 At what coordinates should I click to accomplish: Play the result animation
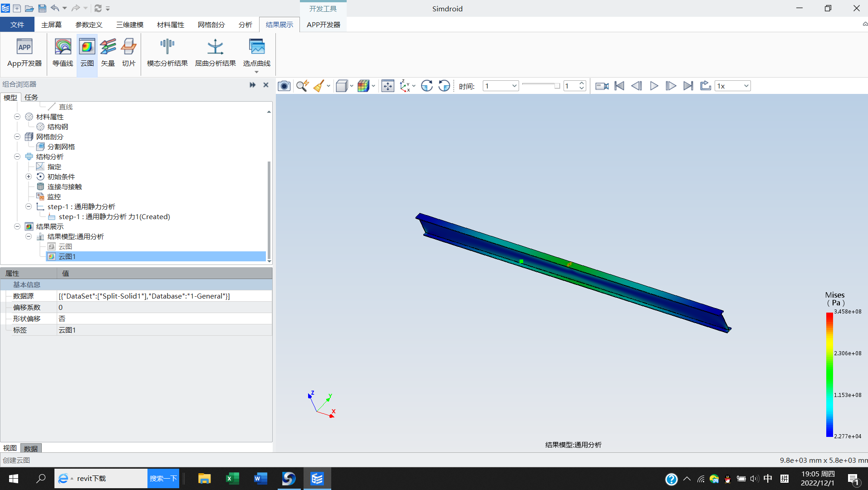[x=654, y=86]
